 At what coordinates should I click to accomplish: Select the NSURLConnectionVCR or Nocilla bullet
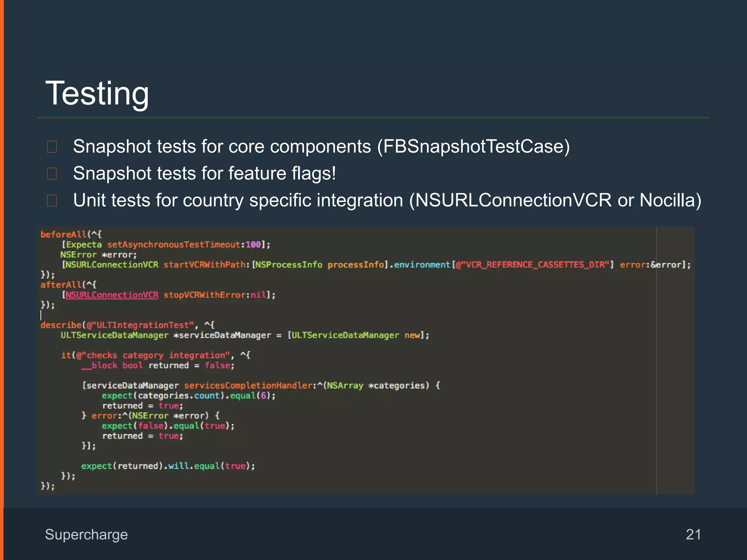click(387, 200)
